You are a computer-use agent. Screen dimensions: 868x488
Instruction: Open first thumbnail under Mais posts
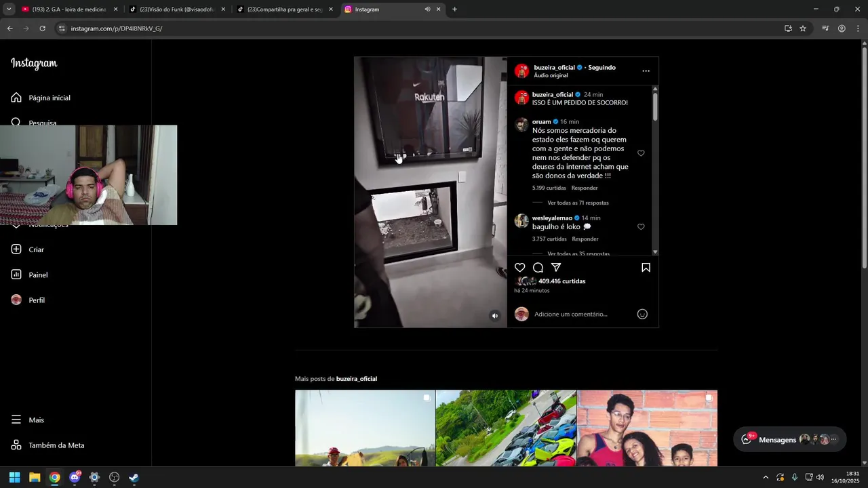point(365,428)
